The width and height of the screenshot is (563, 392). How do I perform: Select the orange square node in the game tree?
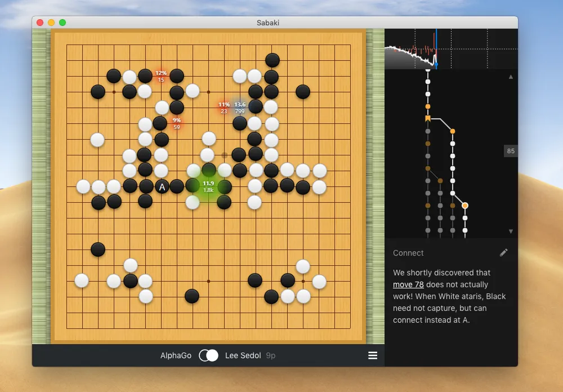[428, 119]
